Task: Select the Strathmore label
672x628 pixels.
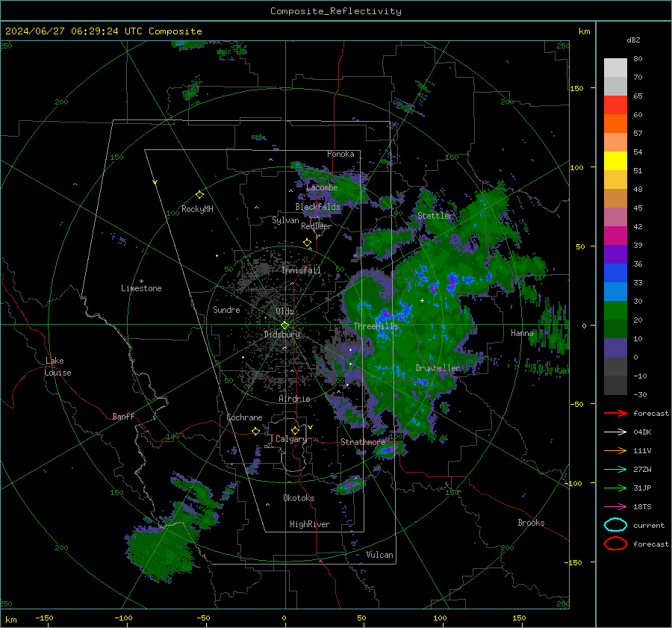Action: pos(363,442)
